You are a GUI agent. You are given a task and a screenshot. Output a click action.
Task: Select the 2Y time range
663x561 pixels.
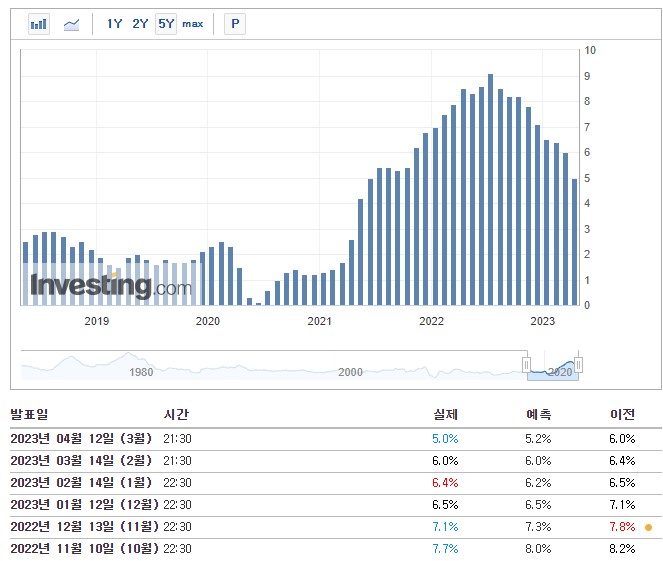[140, 24]
